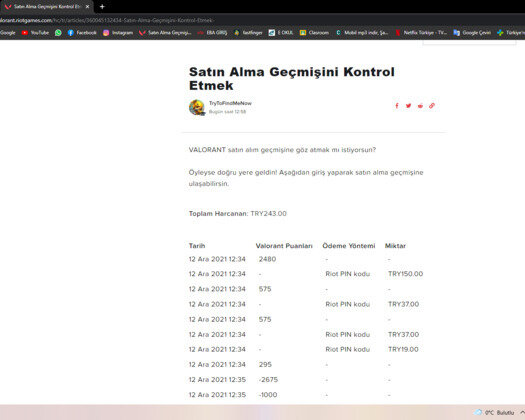Click the 295 points value

(265, 364)
